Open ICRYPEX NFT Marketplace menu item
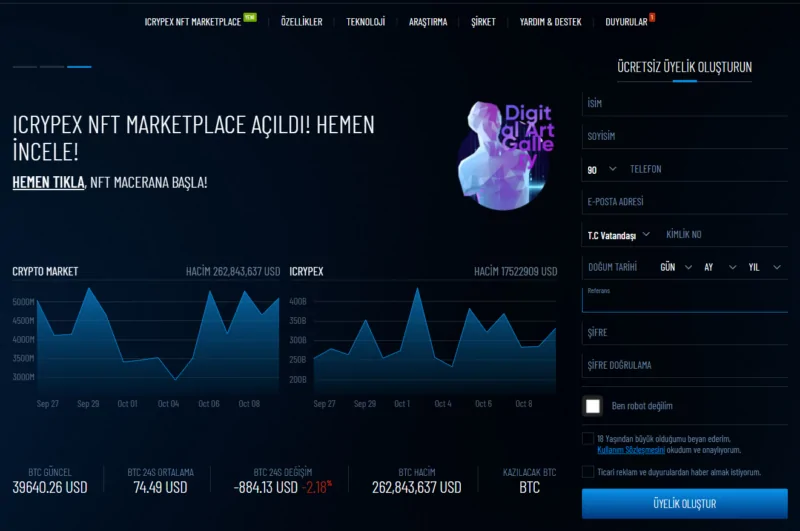The width and height of the screenshot is (800, 531). [193, 22]
